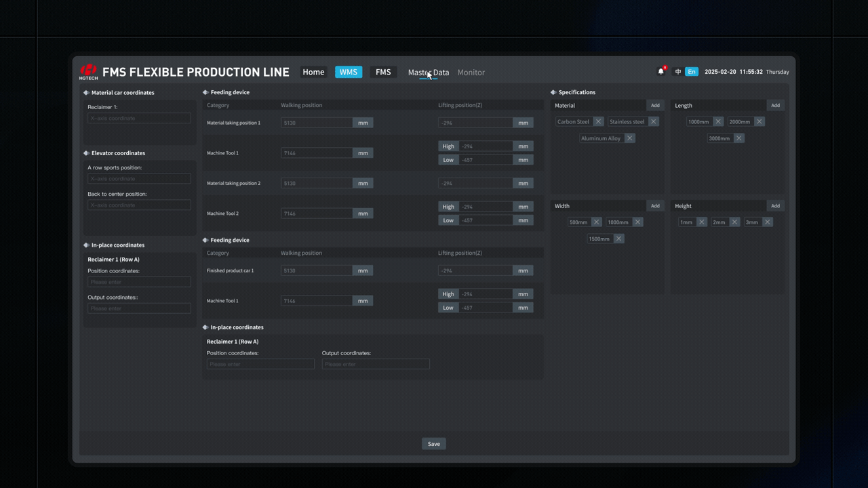Edit Machine Tool 2 Low lifting value

pos(486,220)
